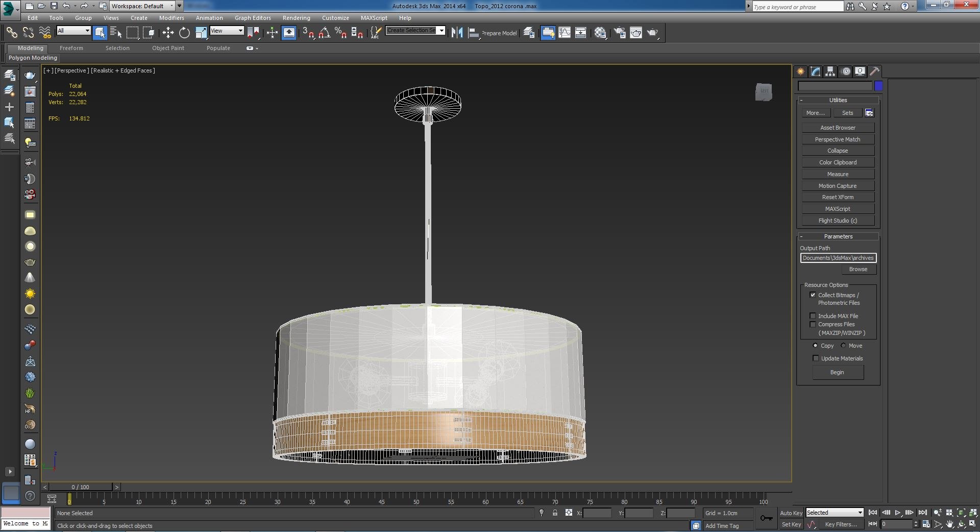Screen dimensions: 980x532
Task: Toggle the Percent Snap tool
Action: [340, 33]
